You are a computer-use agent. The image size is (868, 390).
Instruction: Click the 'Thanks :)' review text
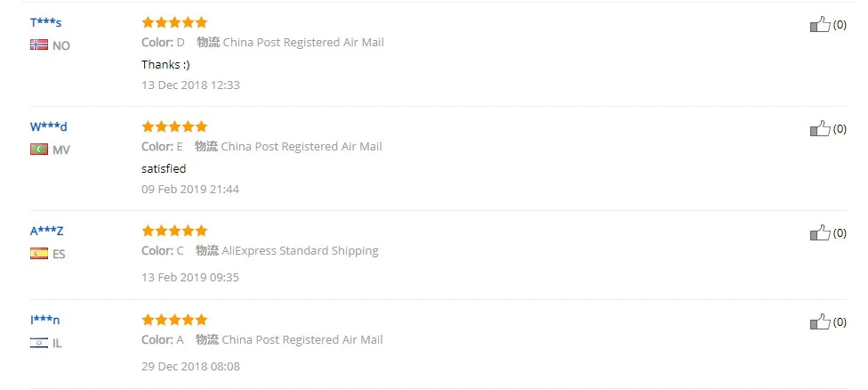[165, 64]
